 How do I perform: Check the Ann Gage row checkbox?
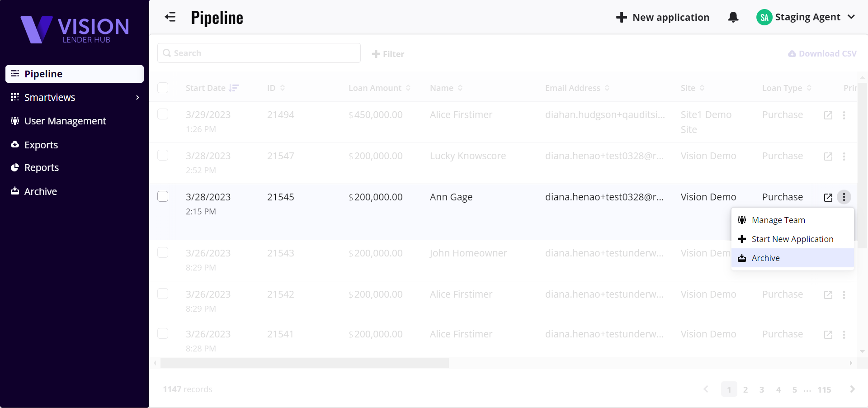click(163, 196)
